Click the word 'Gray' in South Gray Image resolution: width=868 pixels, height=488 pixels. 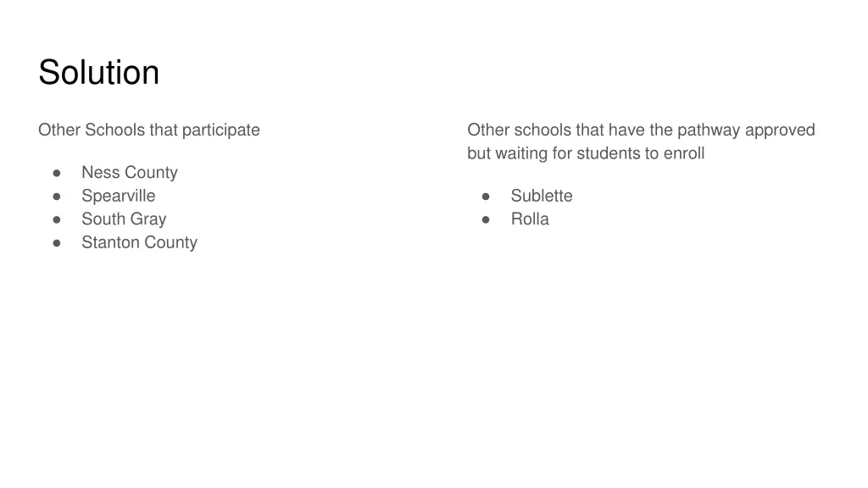[x=148, y=219]
